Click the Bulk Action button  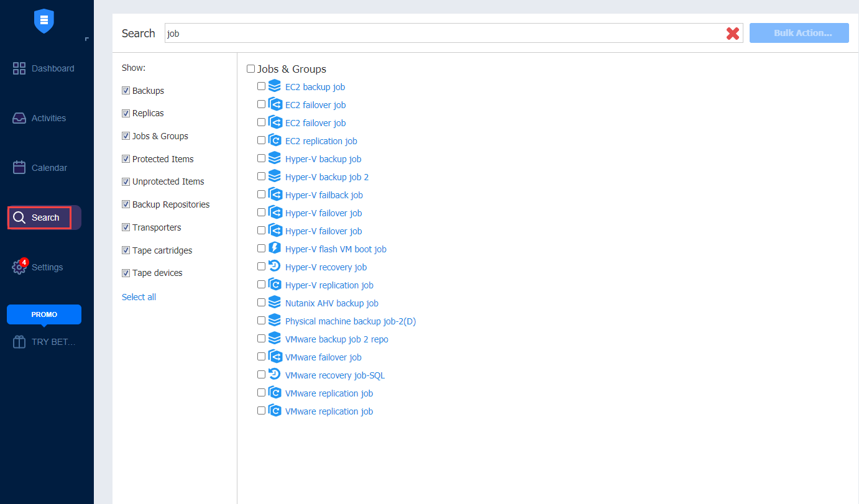(799, 33)
